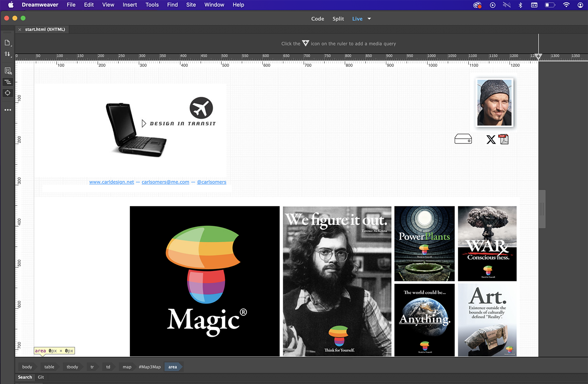Open the File Management up/down arrows tool
This screenshot has width=588, height=384.
pos(7,54)
